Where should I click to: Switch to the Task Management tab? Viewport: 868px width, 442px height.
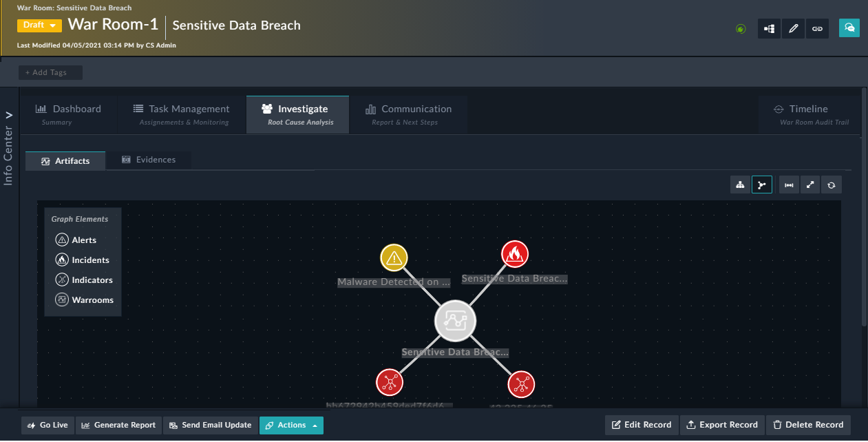point(180,114)
